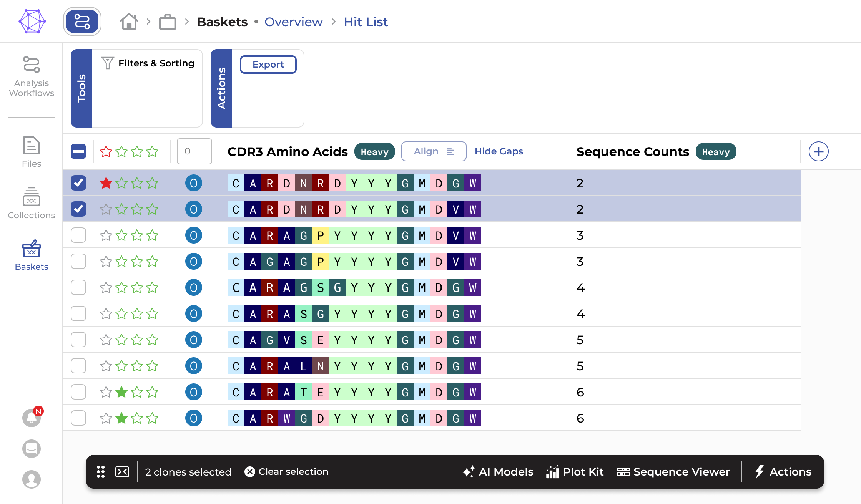
Task: Click the blue O badge of CARWGDYYYYGMDGW row
Action: coord(194,418)
